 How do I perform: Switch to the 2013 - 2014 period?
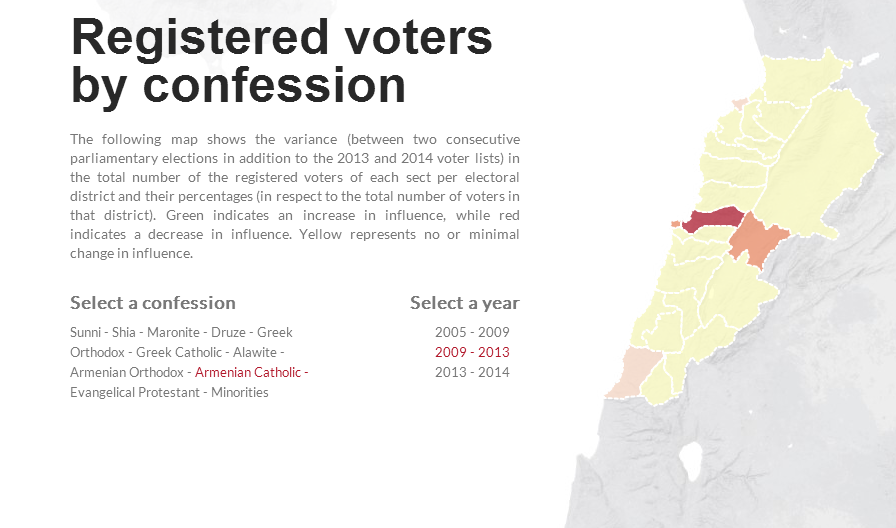[x=472, y=372]
